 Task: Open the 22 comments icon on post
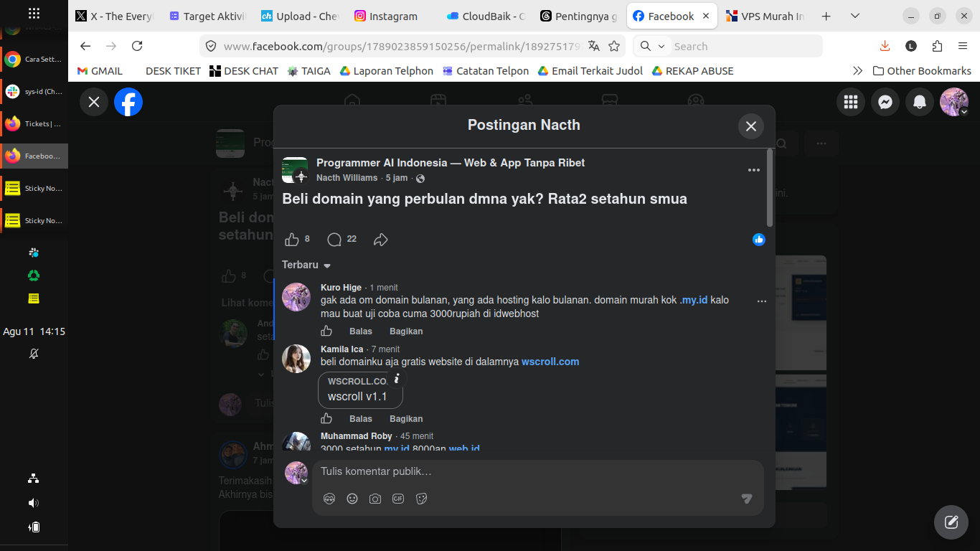[334, 240]
